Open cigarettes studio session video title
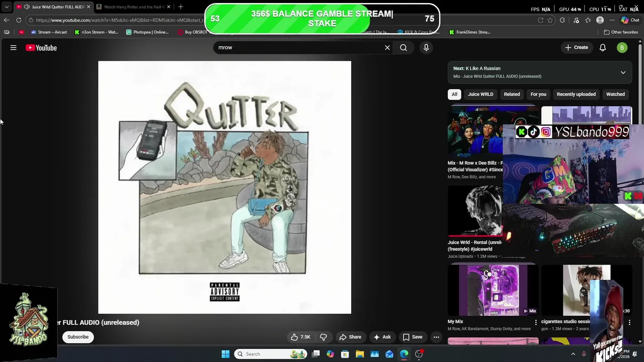 566,321
